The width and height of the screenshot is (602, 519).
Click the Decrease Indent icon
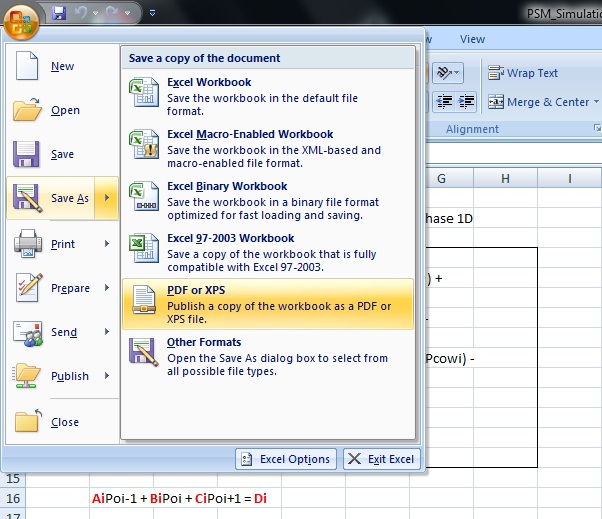[x=444, y=102]
